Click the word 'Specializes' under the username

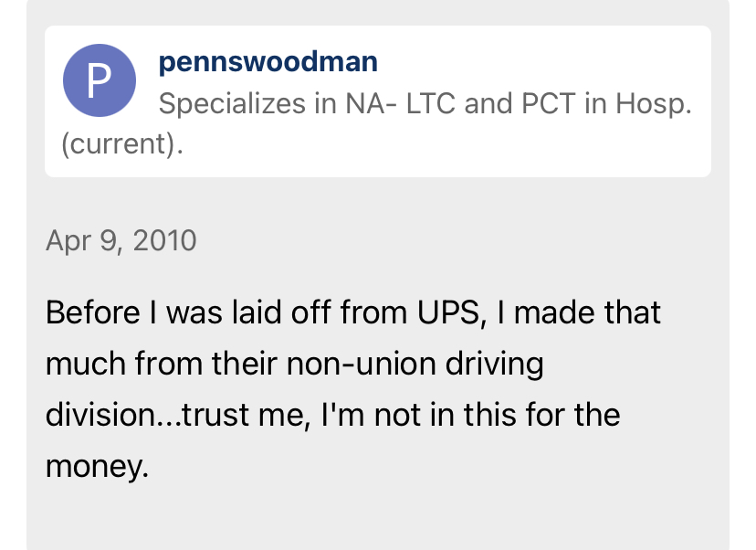[232, 103]
